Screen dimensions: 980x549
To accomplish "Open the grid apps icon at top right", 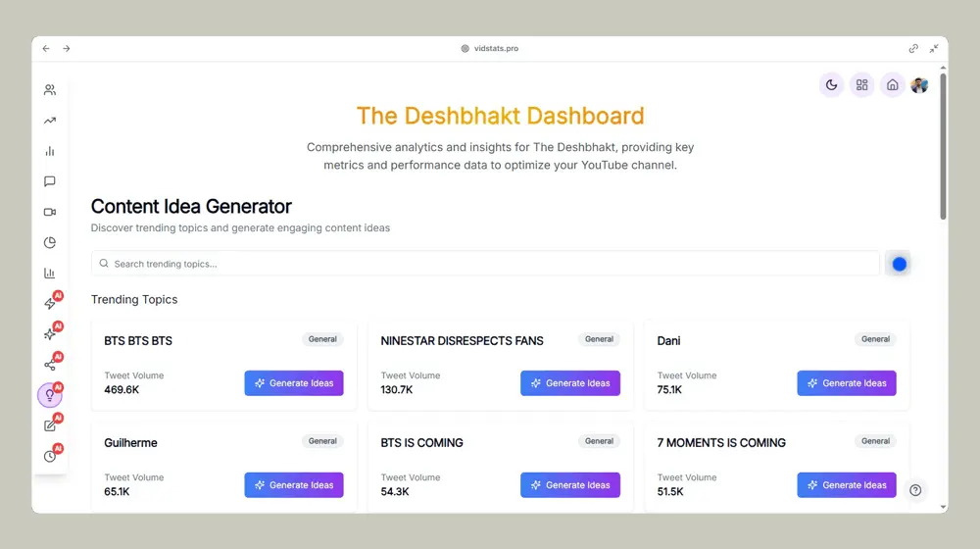I will [x=861, y=85].
